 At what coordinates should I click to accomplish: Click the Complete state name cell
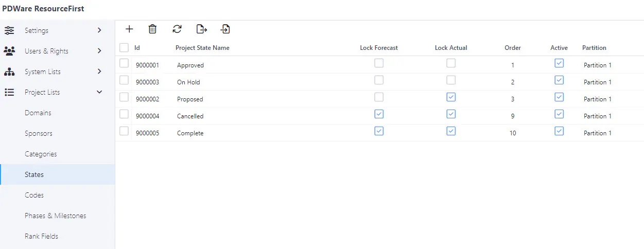click(x=190, y=133)
